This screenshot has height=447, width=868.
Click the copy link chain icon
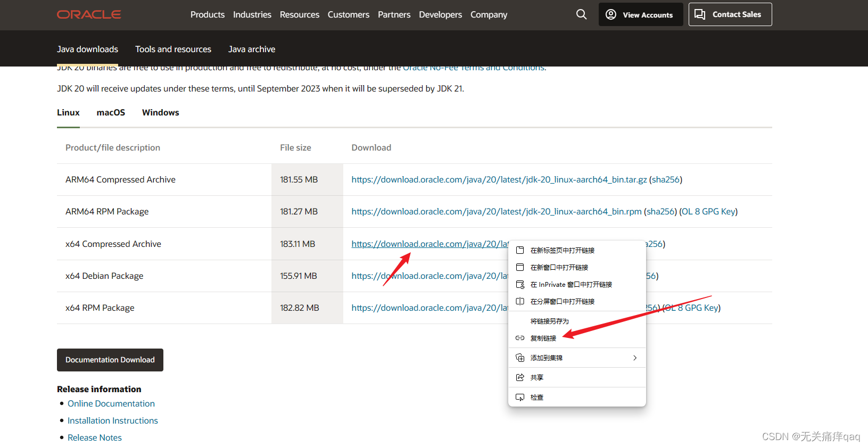point(520,338)
